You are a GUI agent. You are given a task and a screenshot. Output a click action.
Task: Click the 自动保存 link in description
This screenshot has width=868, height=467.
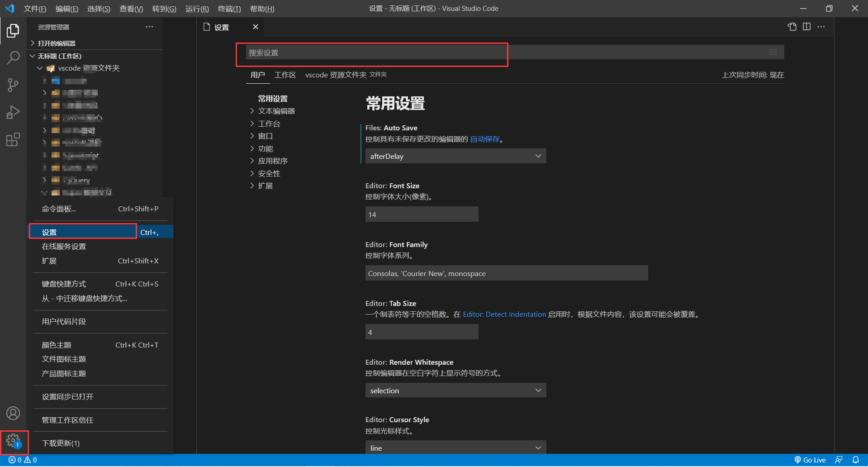click(x=484, y=139)
